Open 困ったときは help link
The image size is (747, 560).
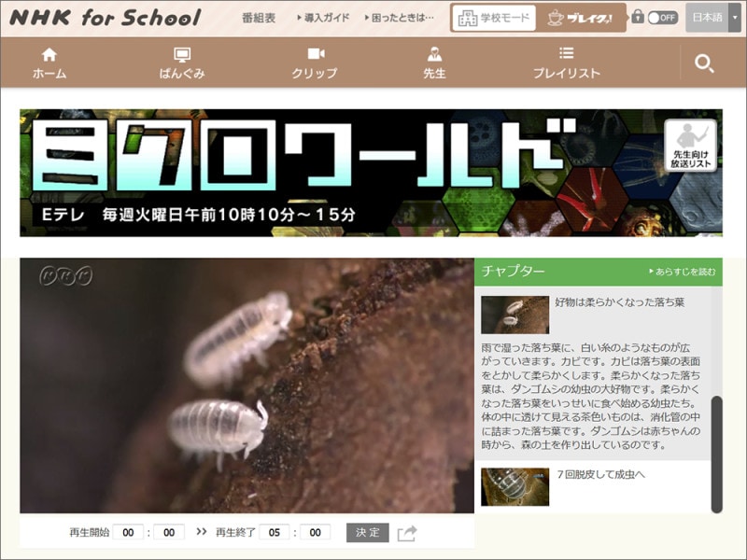(x=400, y=18)
